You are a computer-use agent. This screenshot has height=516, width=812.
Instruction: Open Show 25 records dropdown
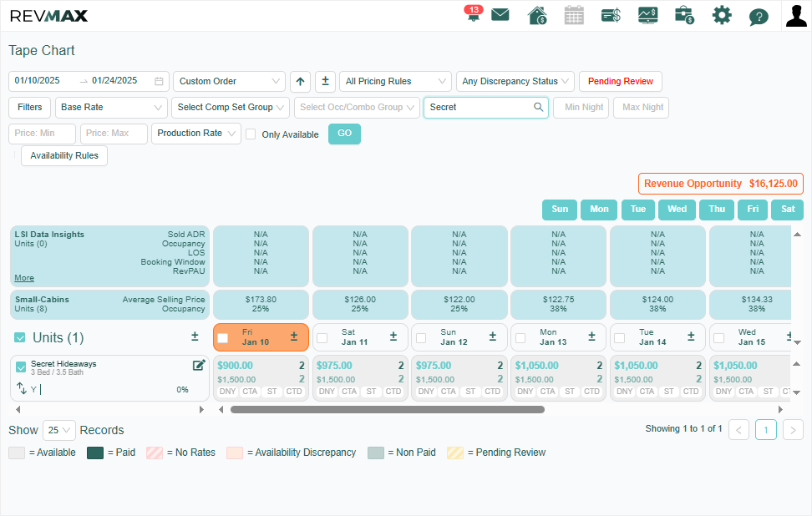click(59, 430)
